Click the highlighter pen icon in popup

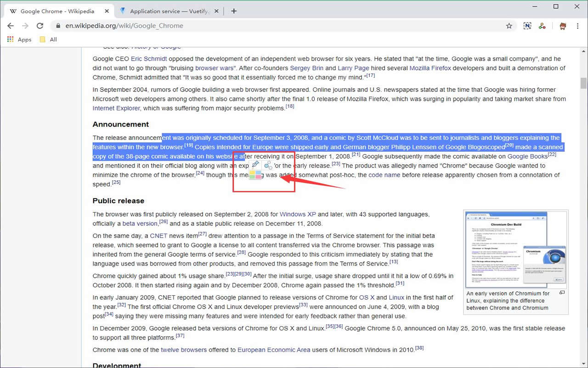point(255,165)
